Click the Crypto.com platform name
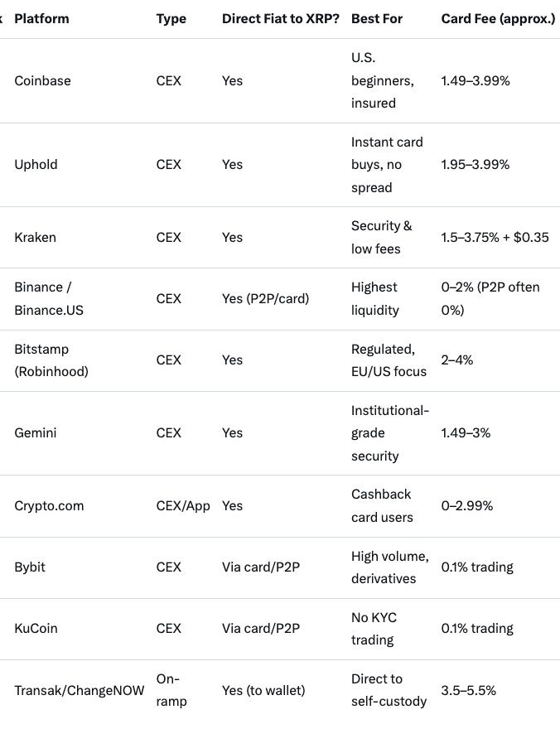560x729 pixels. click(x=49, y=506)
